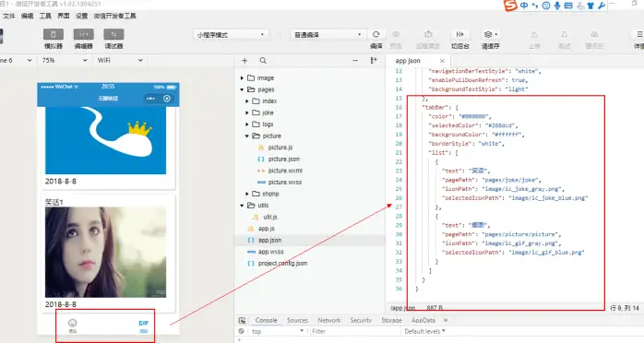
Task: Click the GIF tab icon in simulator
Action: pyautogui.click(x=143, y=326)
